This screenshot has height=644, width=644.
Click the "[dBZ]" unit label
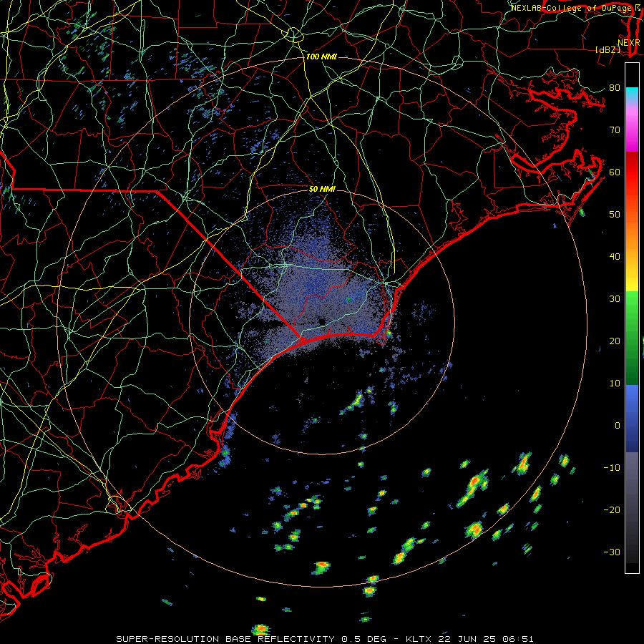pos(608,50)
